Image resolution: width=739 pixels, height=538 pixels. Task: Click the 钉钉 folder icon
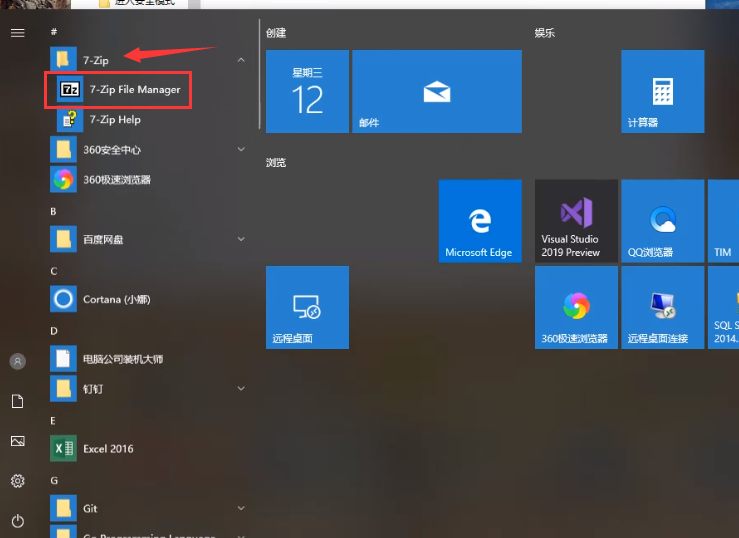point(63,389)
